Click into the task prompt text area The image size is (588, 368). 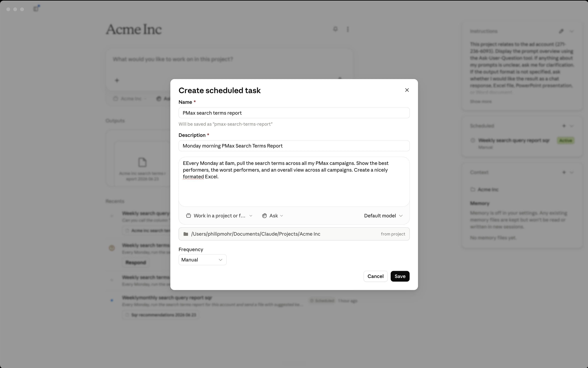click(x=294, y=182)
